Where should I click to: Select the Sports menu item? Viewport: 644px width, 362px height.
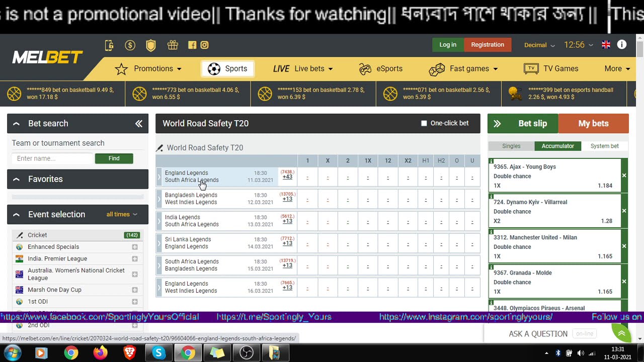(228, 69)
